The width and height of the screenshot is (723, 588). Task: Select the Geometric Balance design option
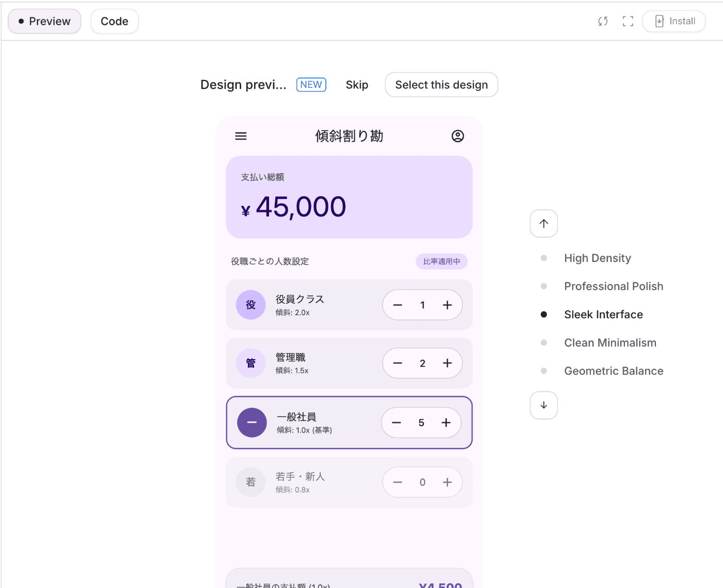pos(614,371)
